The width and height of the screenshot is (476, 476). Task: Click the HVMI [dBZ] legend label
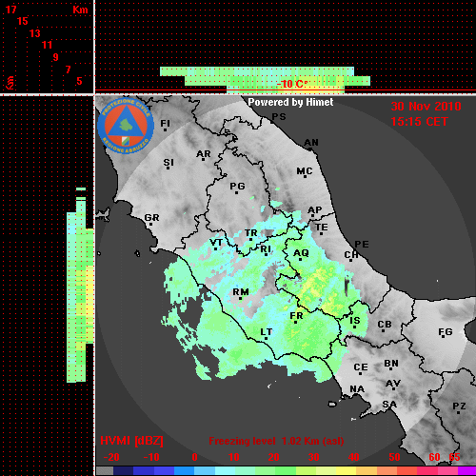[x=131, y=441]
